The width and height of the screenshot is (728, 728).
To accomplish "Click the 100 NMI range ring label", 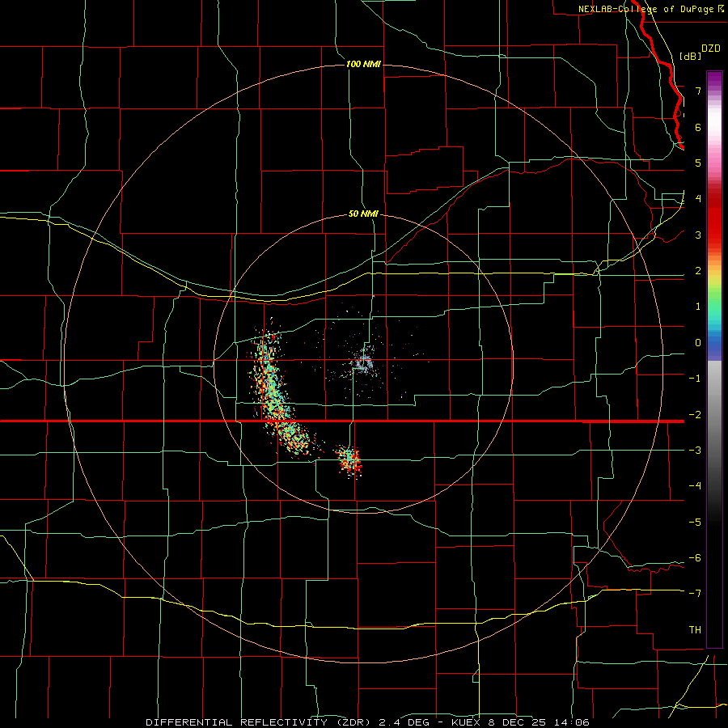I will coord(363,64).
